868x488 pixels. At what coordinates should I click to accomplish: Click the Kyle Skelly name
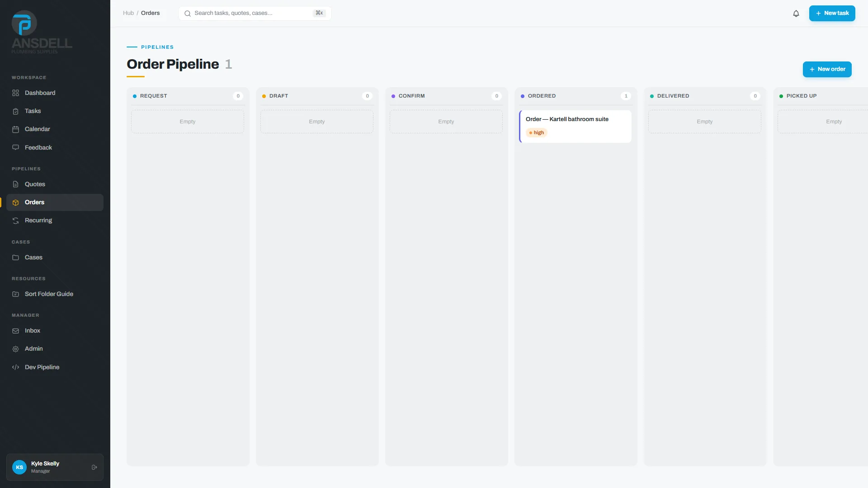point(45,464)
